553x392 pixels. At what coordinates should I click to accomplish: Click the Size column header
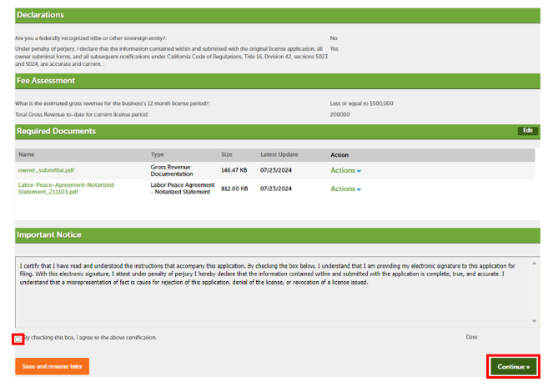pyautogui.click(x=227, y=154)
